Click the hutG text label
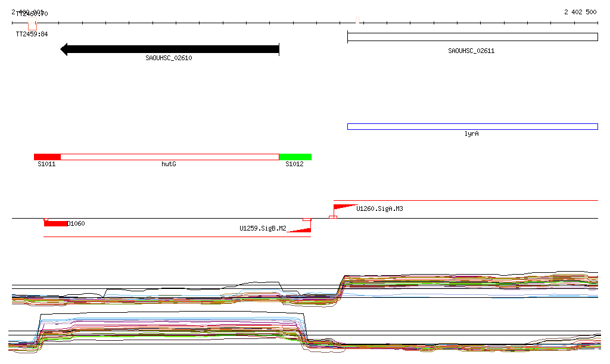 tap(169, 164)
